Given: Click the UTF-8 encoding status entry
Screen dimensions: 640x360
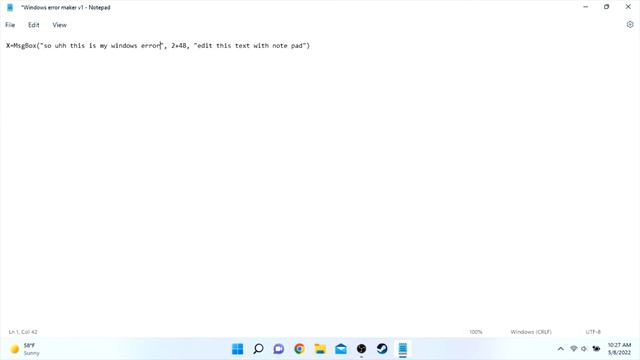Looking at the screenshot, I should [593, 332].
